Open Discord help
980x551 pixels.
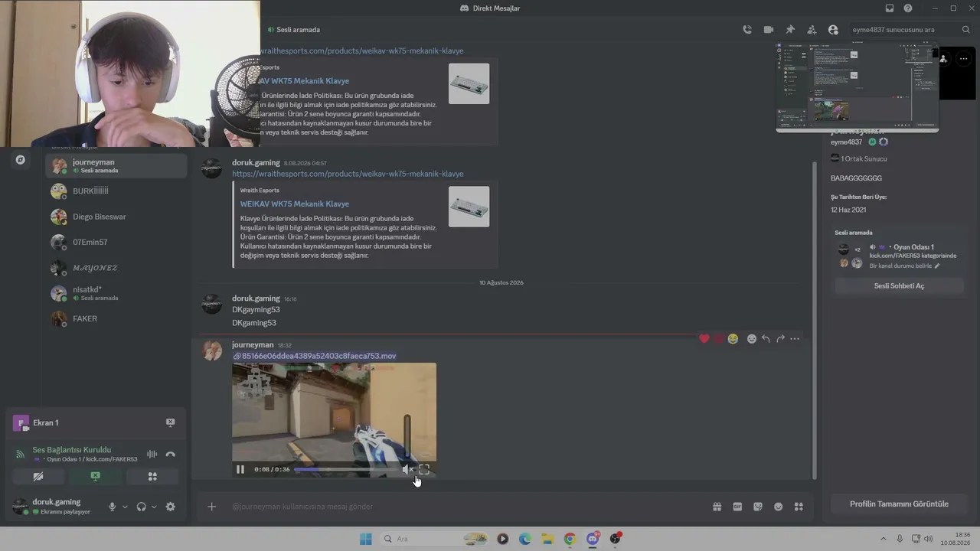point(908,8)
